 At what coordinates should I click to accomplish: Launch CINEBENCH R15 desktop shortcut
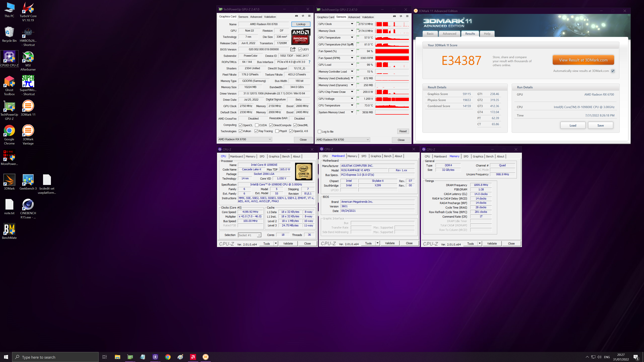(28, 209)
